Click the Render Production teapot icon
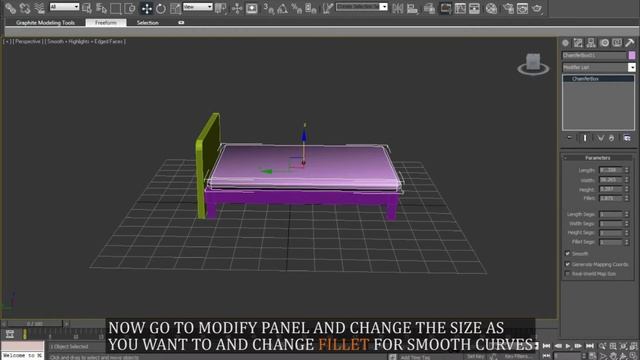This screenshot has height=360, width=640. click(x=537, y=8)
